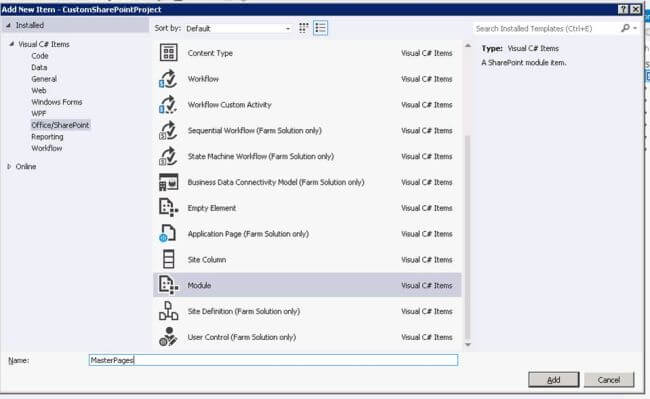Screen dimensions: 650x399
Task: Close the Add New Item dialog
Action: (635, 9)
